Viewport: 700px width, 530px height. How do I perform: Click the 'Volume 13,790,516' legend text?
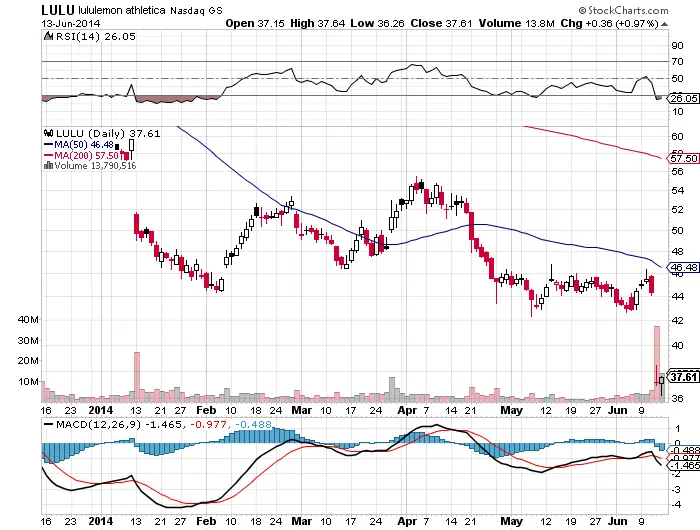tap(95, 166)
